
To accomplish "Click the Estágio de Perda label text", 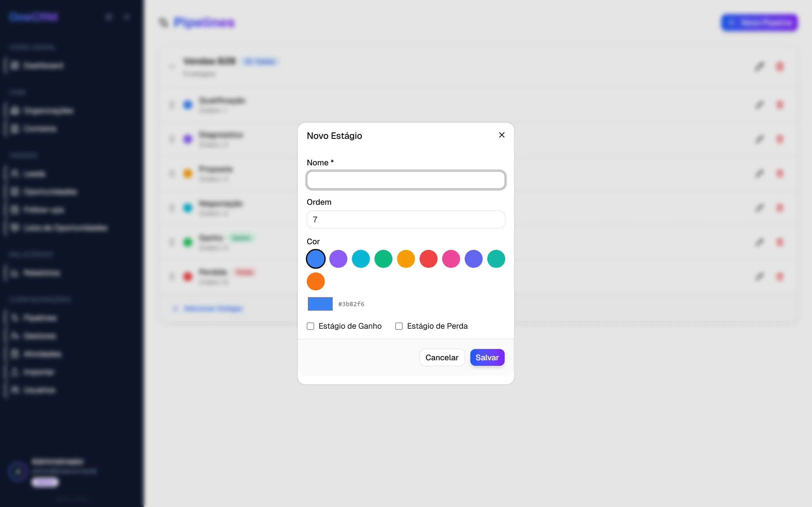I will click(437, 326).
